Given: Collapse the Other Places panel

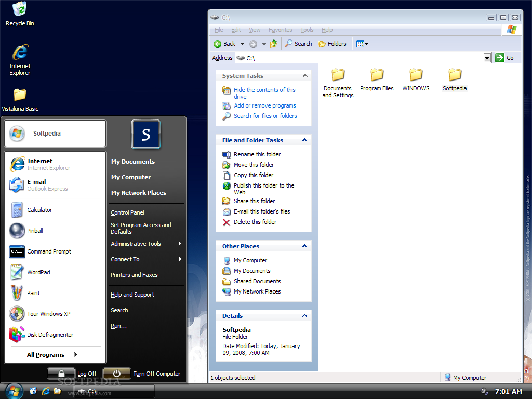Looking at the screenshot, I should click(304, 246).
